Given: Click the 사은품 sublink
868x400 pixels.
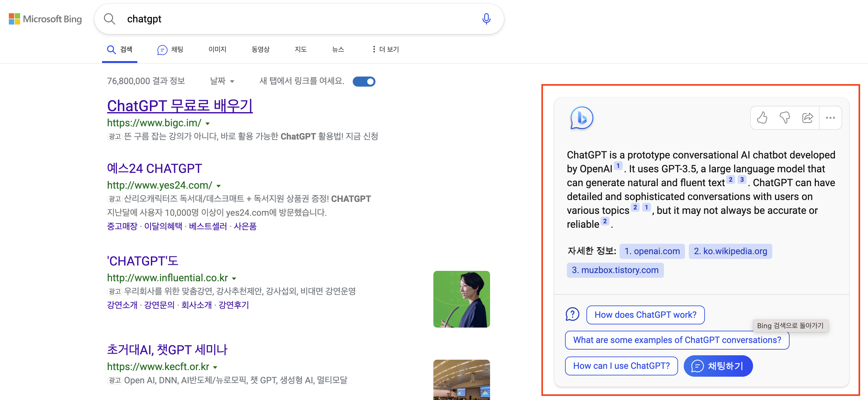Looking at the screenshot, I should 245,226.
